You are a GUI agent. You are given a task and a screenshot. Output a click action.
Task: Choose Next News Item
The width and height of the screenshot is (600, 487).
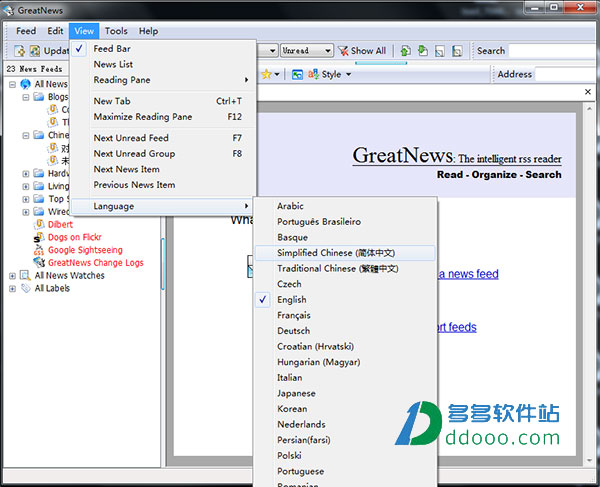163,169
